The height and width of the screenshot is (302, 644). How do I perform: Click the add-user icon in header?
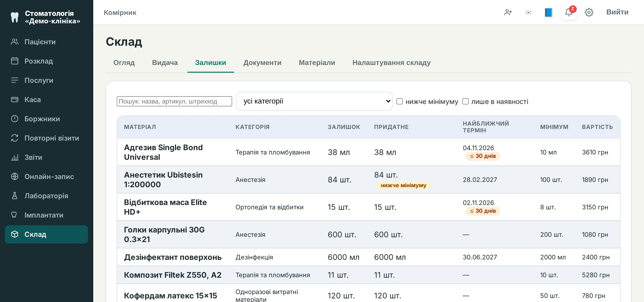tap(508, 12)
